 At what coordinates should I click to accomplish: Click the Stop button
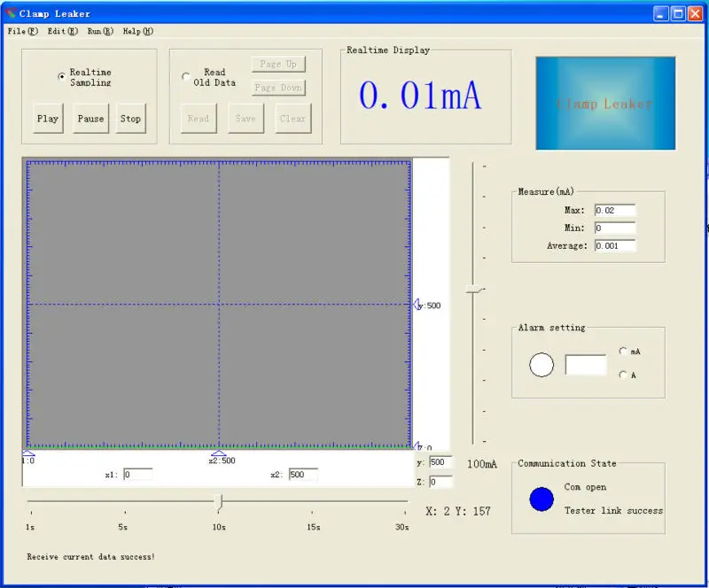click(130, 119)
